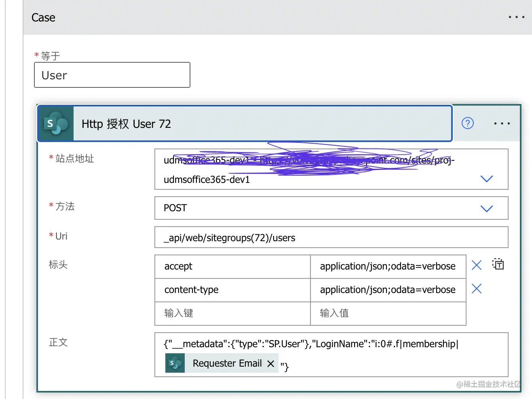Click the 站点地址 label

click(74, 158)
